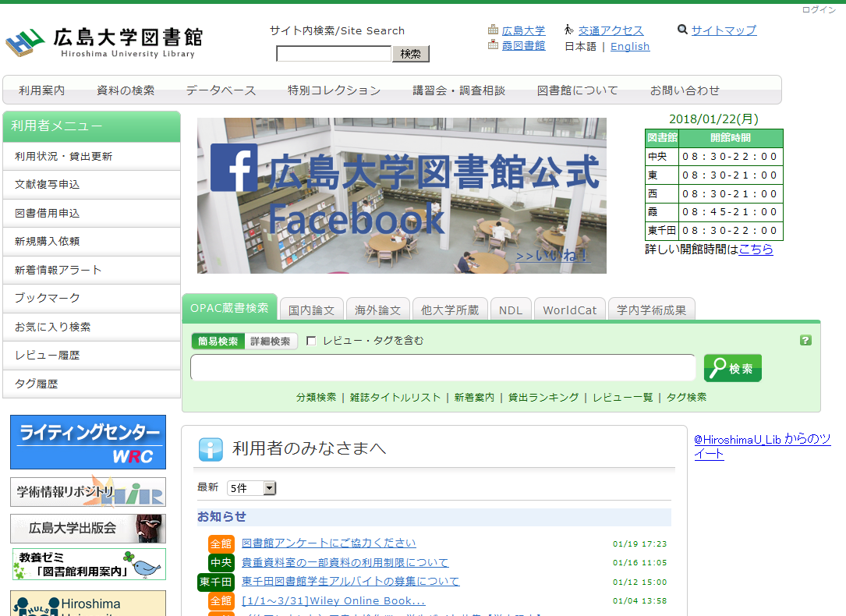The height and width of the screenshot is (616, 846).
Task: Click the magnifier icon beside サイトマップ
Action: pyautogui.click(x=682, y=30)
